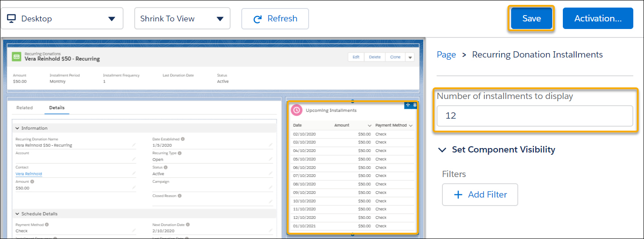Click the move component handle icon
The width and height of the screenshot is (644, 239).
click(x=408, y=105)
